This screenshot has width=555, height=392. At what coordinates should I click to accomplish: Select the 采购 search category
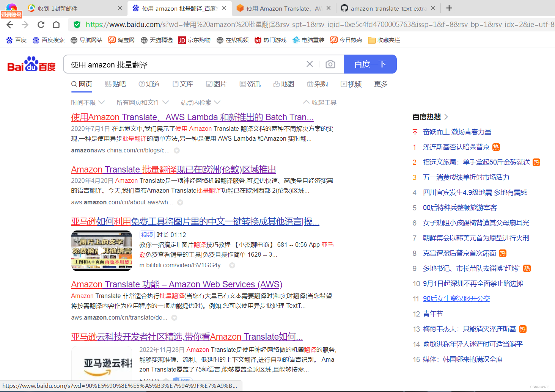tap(318, 84)
